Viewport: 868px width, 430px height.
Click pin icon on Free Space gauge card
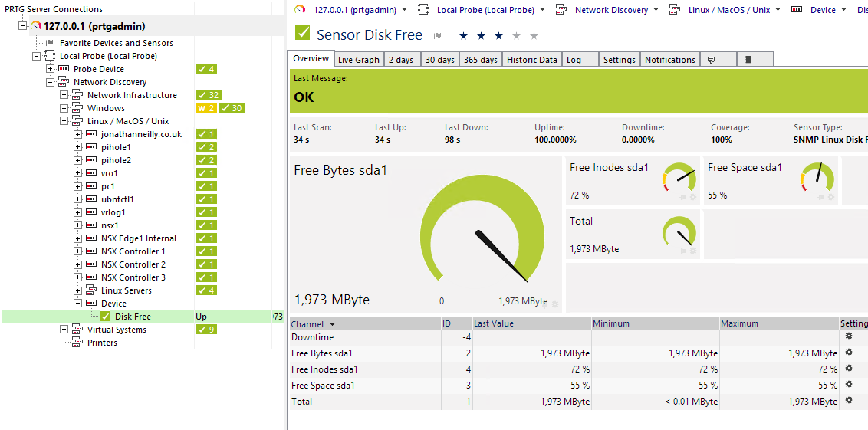[822, 197]
